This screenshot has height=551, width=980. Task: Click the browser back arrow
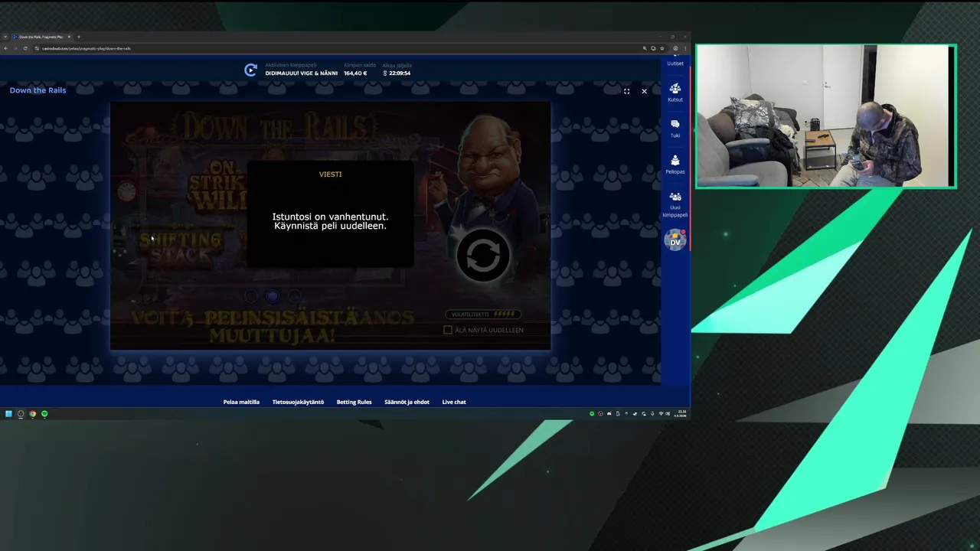pos(5,48)
